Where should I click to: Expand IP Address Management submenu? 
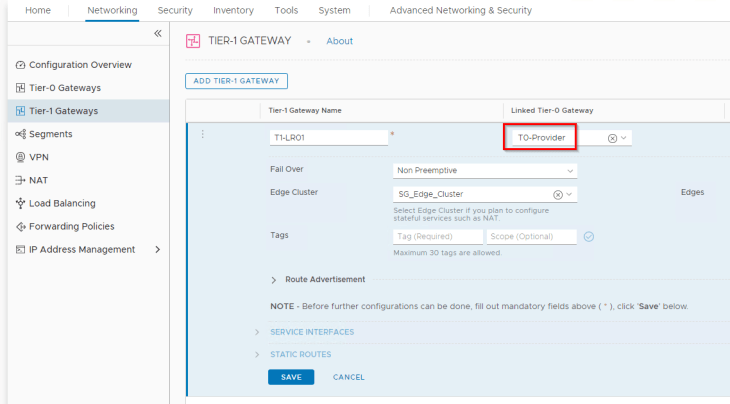(x=157, y=249)
